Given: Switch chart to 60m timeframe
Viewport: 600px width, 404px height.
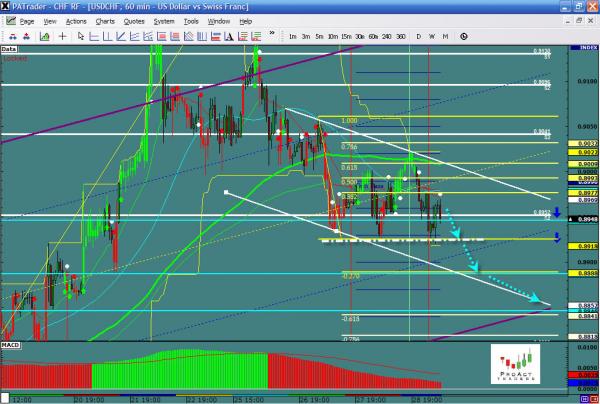Looking at the screenshot, I should pos(373,36).
